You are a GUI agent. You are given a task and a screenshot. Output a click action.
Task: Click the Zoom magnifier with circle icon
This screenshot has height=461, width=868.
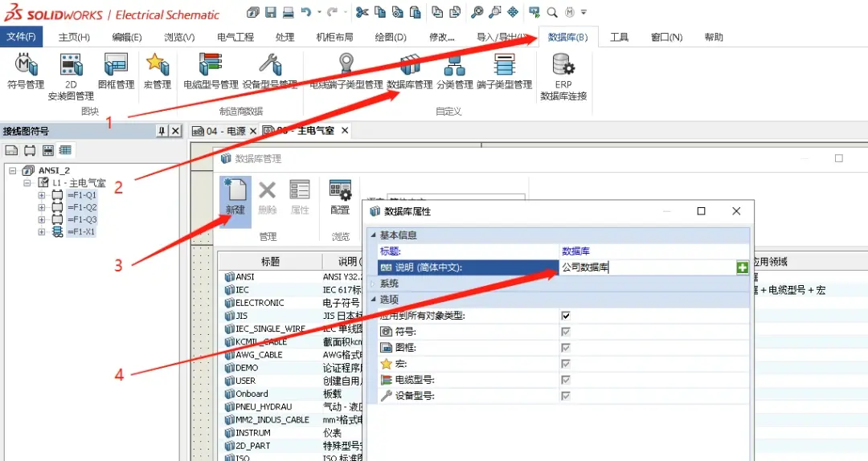pyautogui.click(x=477, y=11)
